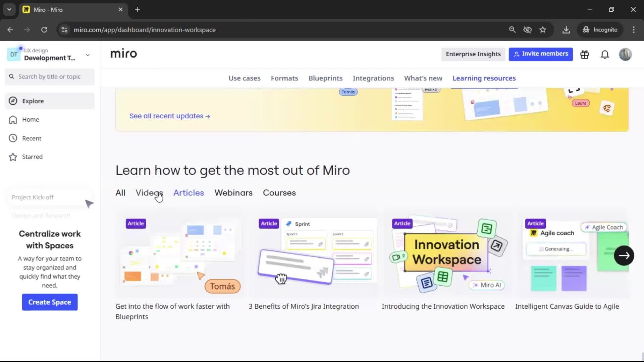
Task: Switch to Blueprints tab
Action: click(x=325, y=78)
